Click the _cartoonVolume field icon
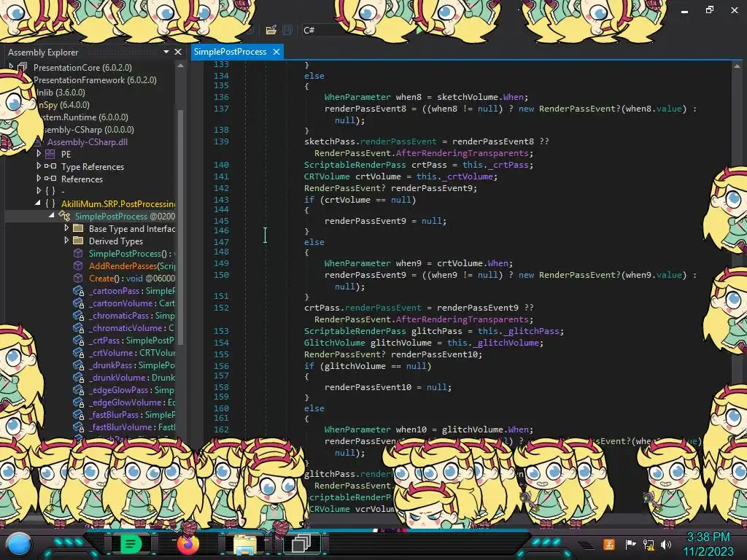 [x=79, y=303]
